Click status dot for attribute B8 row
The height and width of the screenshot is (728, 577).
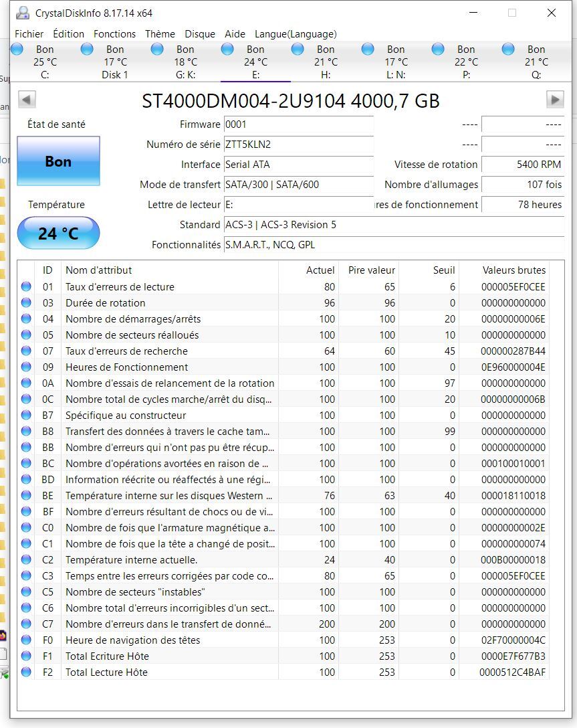pos(26,431)
